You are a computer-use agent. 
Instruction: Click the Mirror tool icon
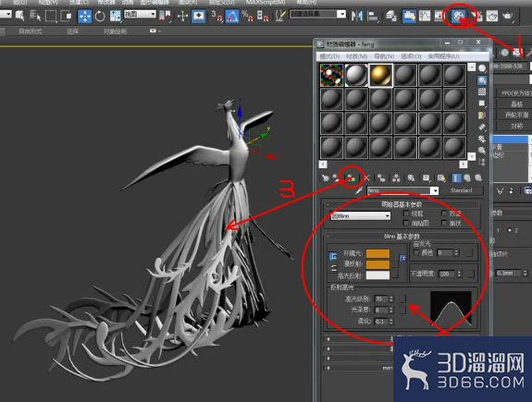tap(357, 16)
